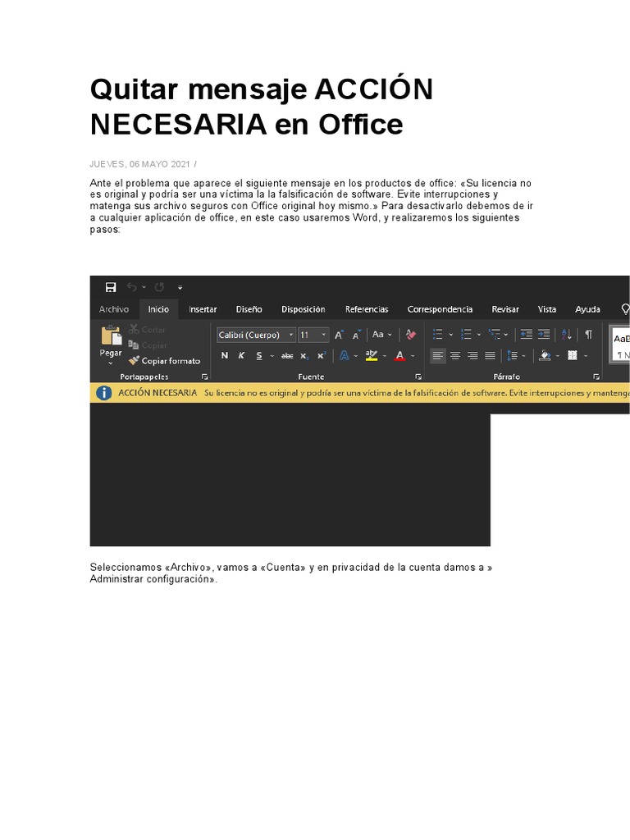Switch to the Inicio tab

click(158, 309)
